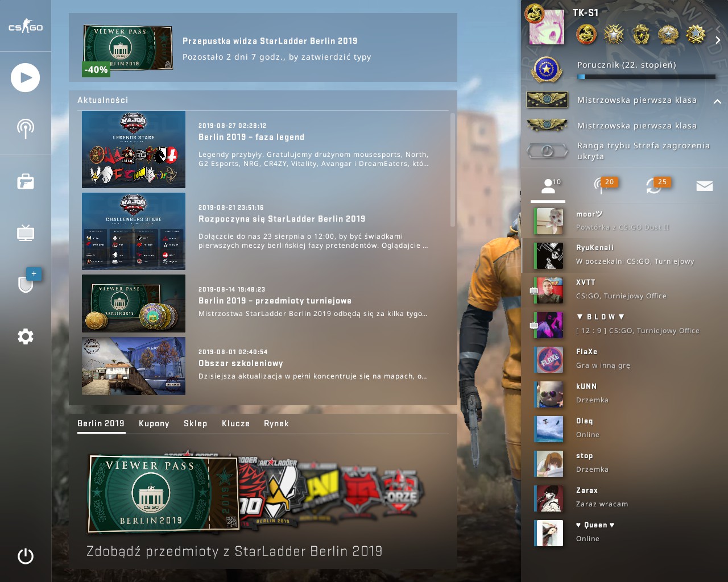Open the Settings gear icon
This screenshot has height=582, width=728.
tap(26, 336)
